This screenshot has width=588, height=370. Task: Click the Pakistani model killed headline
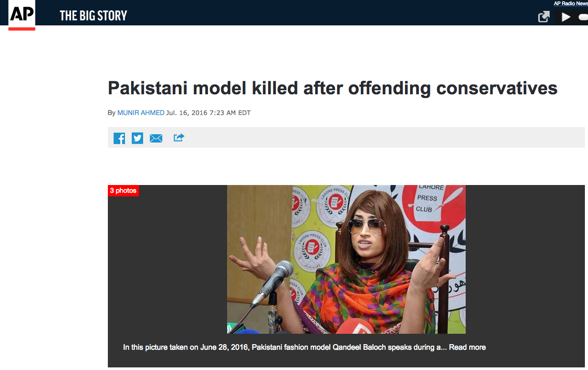tap(332, 88)
